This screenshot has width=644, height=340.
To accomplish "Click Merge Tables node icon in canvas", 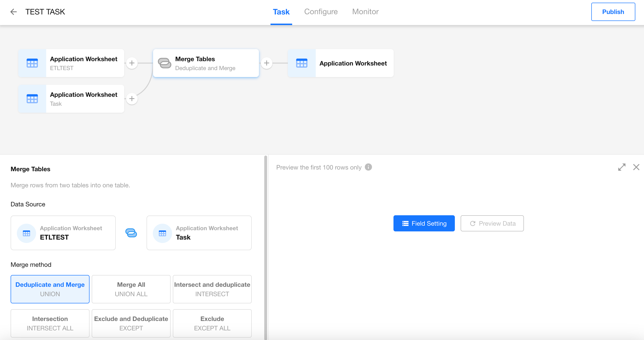I will pyautogui.click(x=165, y=63).
